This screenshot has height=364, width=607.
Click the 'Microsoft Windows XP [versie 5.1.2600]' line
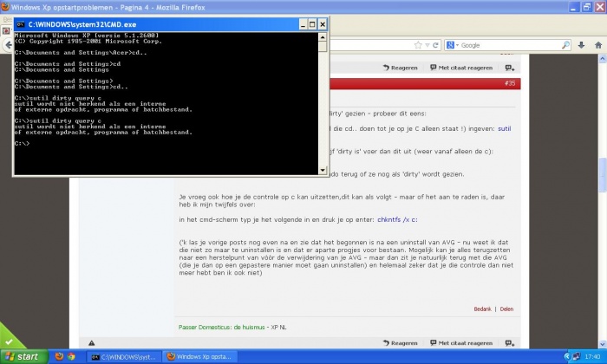87,36
